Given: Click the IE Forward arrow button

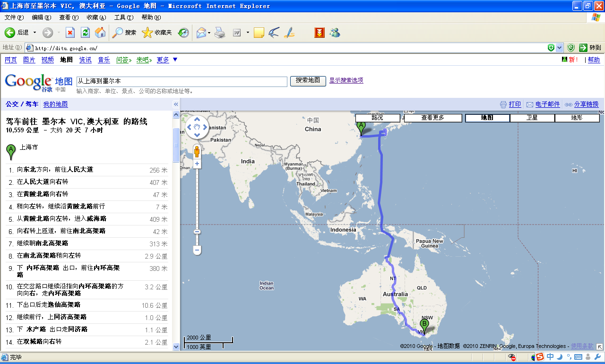Looking at the screenshot, I should pyautogui.click(x=47, y=33).
